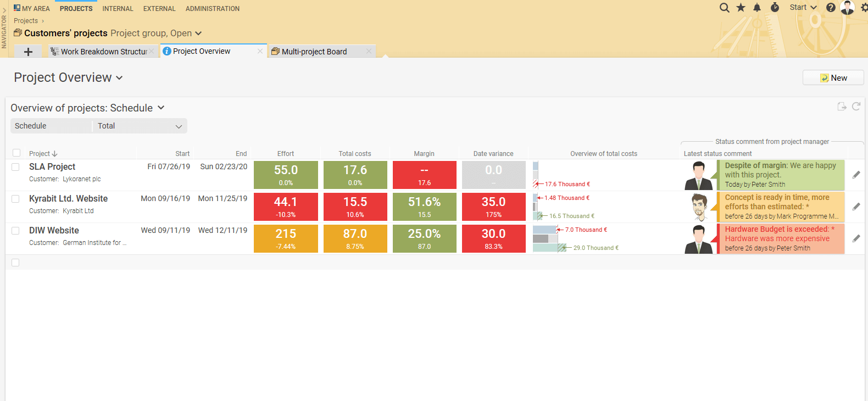Edit SLA Project status with pencil icon
The width and height of the screenshot is (868, 401).
(856, 175)
